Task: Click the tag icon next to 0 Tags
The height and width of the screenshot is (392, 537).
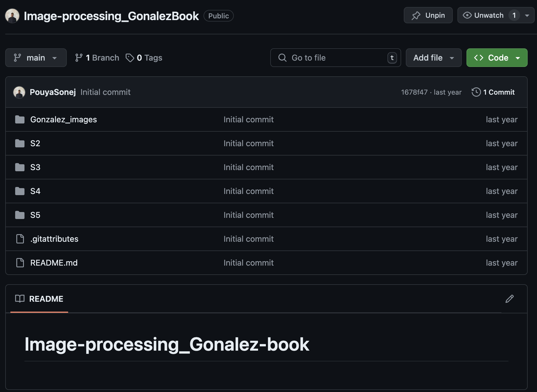Action: pyautogui.click(x=130, y=58)
